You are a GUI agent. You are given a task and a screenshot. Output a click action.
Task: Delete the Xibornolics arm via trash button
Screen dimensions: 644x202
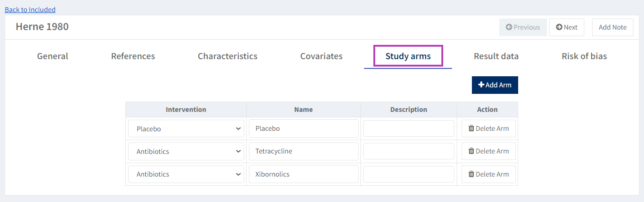[489, 174]
